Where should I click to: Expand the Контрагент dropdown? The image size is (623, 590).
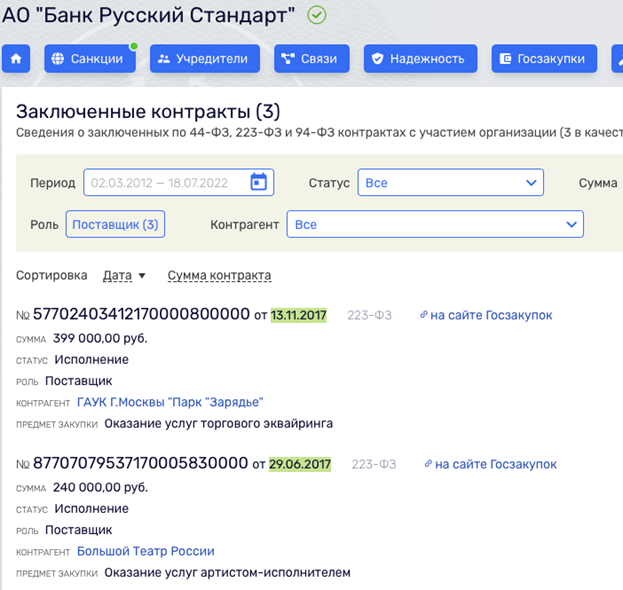(435, 224)
